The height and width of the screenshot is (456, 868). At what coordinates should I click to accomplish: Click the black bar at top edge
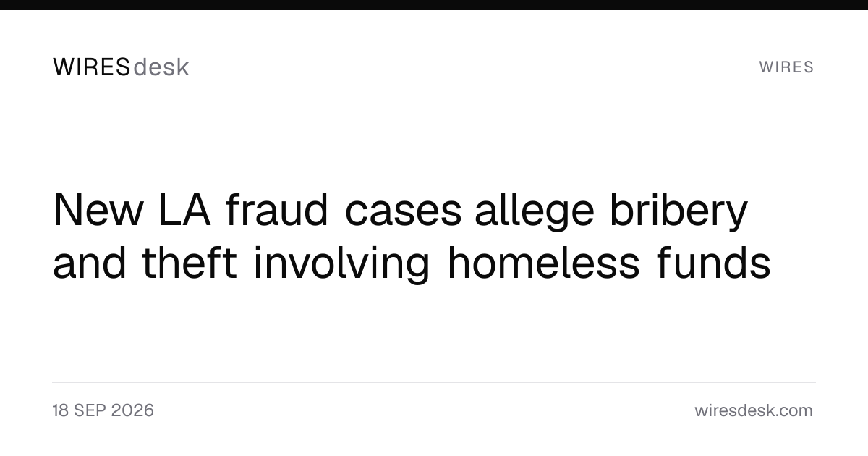434,4
